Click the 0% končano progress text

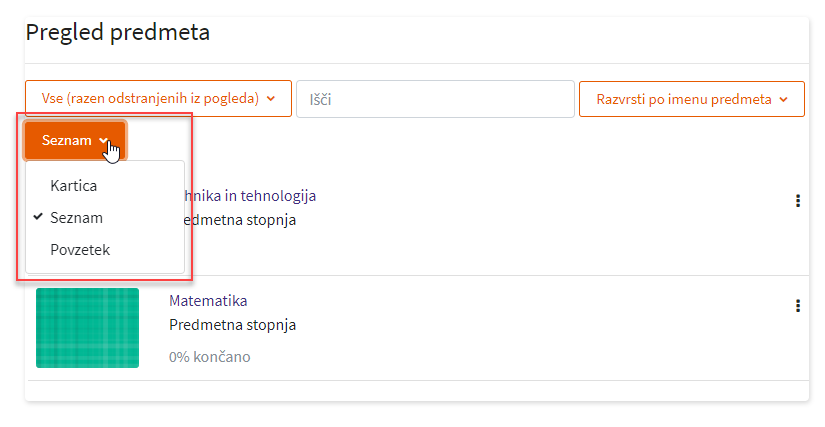(x=210, y=356)
